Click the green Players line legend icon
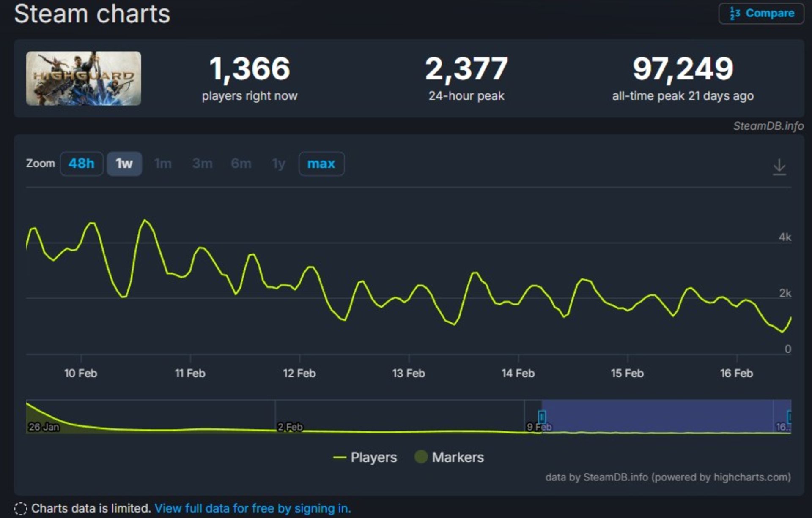 [x=340, y=457]
